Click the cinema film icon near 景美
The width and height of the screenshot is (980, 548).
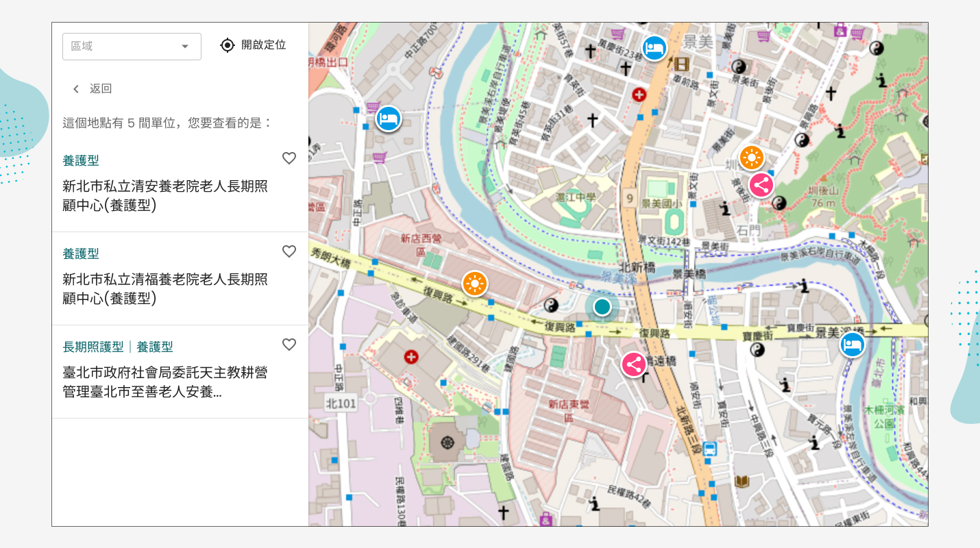click(681, 64)
